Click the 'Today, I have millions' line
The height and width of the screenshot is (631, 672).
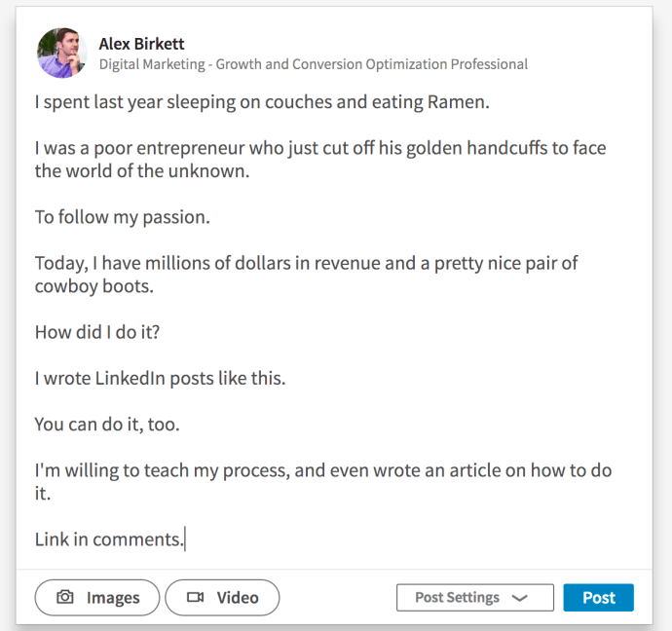tap(307, 263)
